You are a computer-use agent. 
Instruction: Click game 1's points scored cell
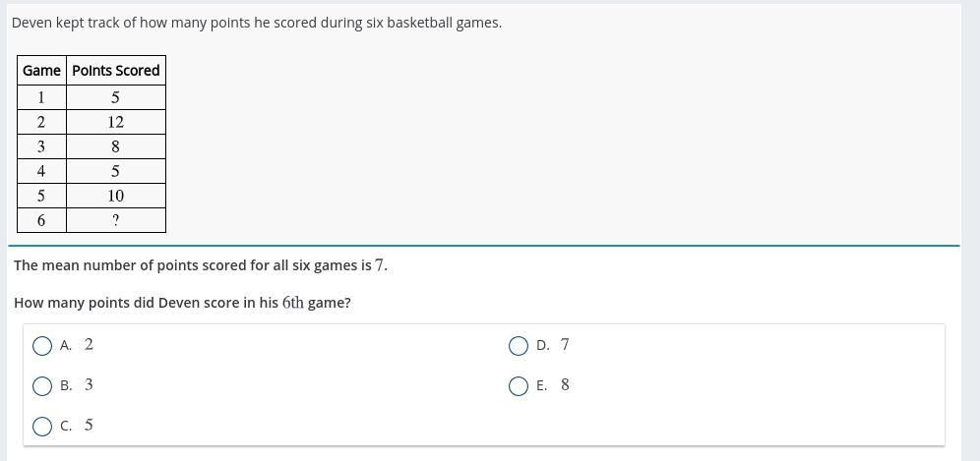pos(115,97)
